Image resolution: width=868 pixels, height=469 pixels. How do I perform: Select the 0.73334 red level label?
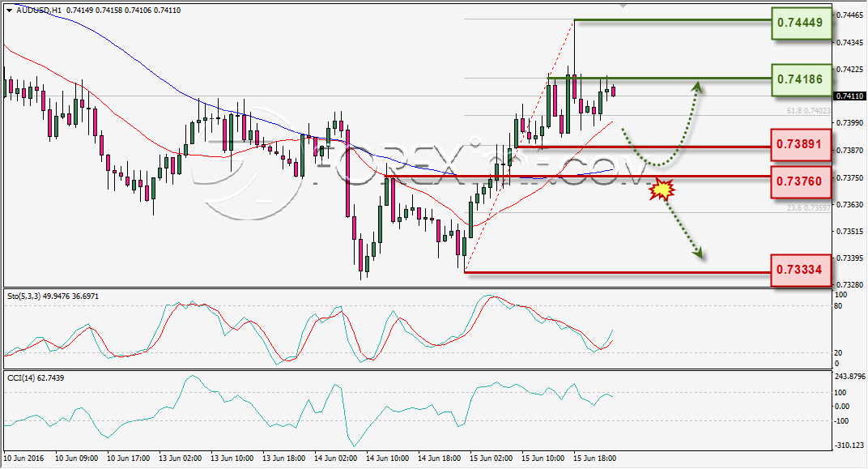click(801, 271)
